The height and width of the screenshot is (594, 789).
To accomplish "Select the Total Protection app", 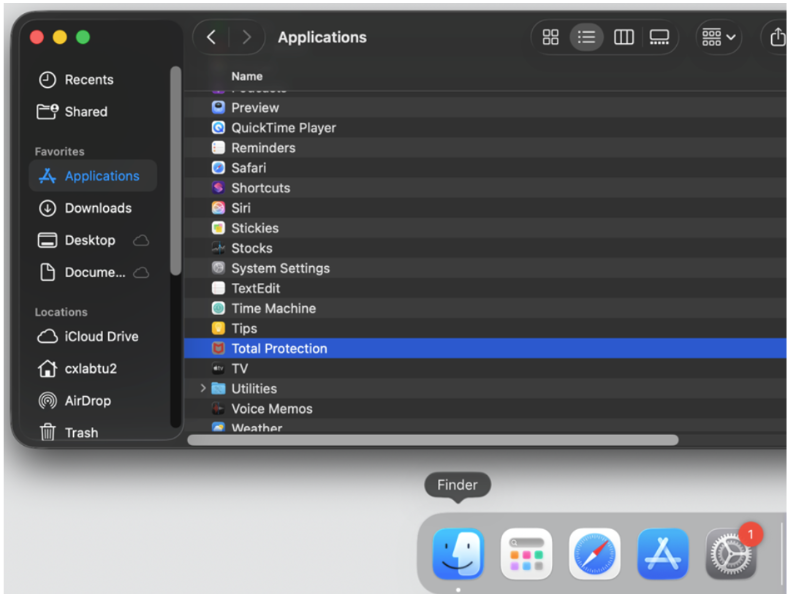I will (x=279, y=348).
